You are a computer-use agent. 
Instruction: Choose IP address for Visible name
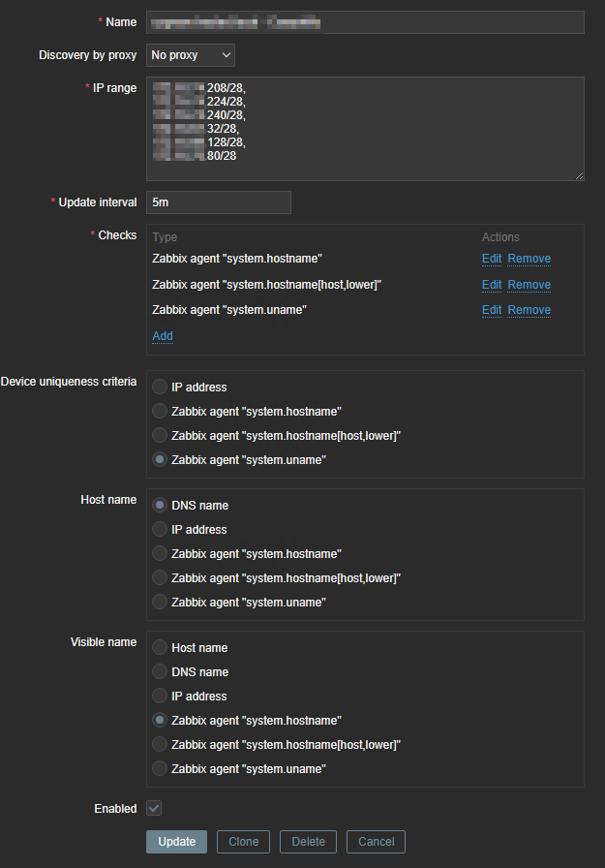tap(160, 696)
